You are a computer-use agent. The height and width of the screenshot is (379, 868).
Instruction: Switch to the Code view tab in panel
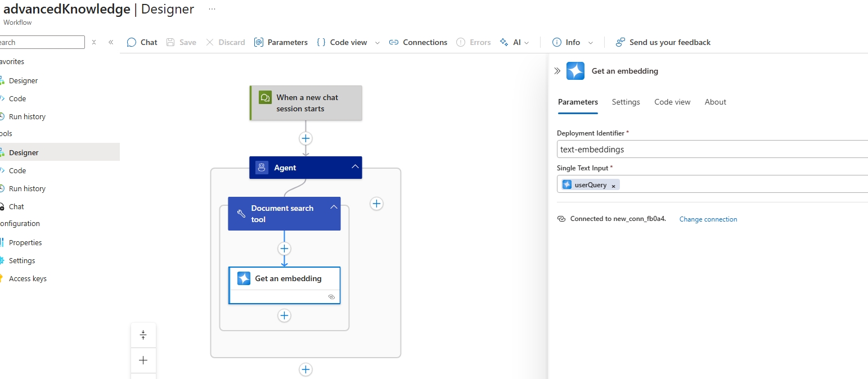pos(672,102)
